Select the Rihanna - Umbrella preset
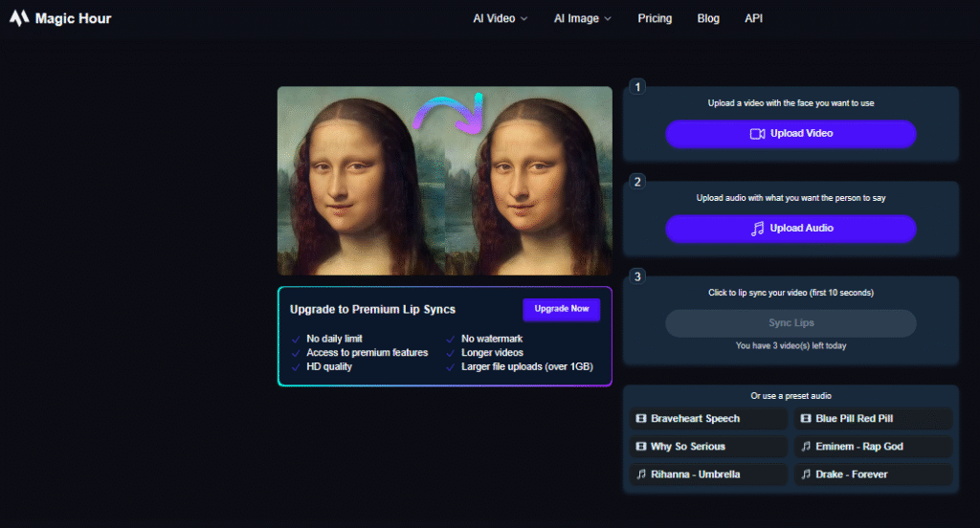The height and width of the screenshot is (528, 980). coord(709,474)
